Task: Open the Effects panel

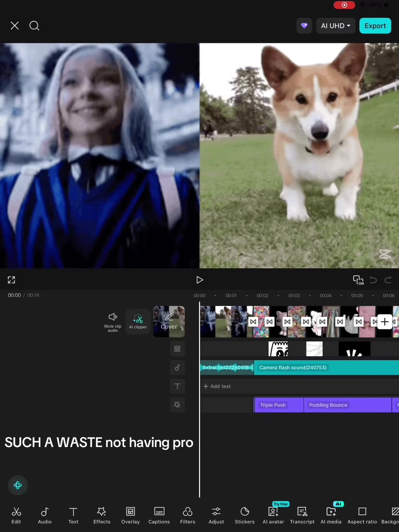Action: (x=102, y=515)
